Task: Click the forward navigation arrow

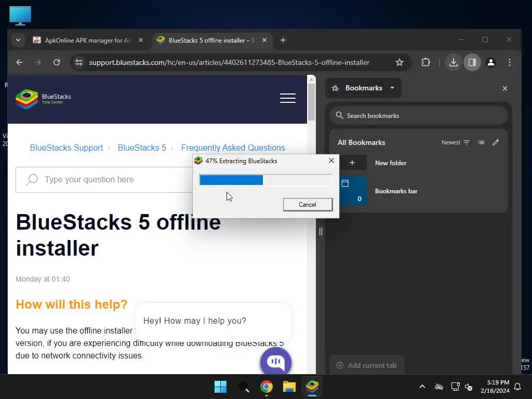Action: pyautogui.click(x=37, y=62)
